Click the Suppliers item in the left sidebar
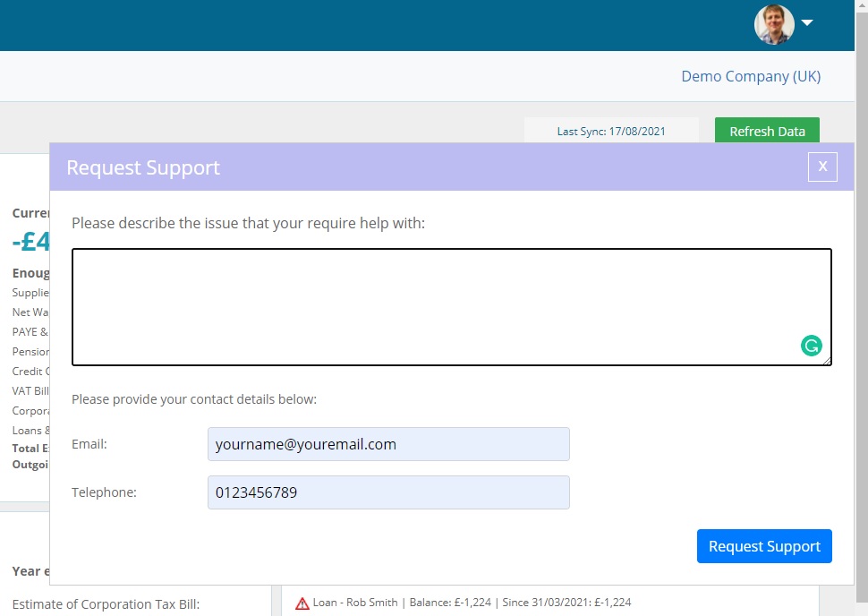 pos(29,292)
